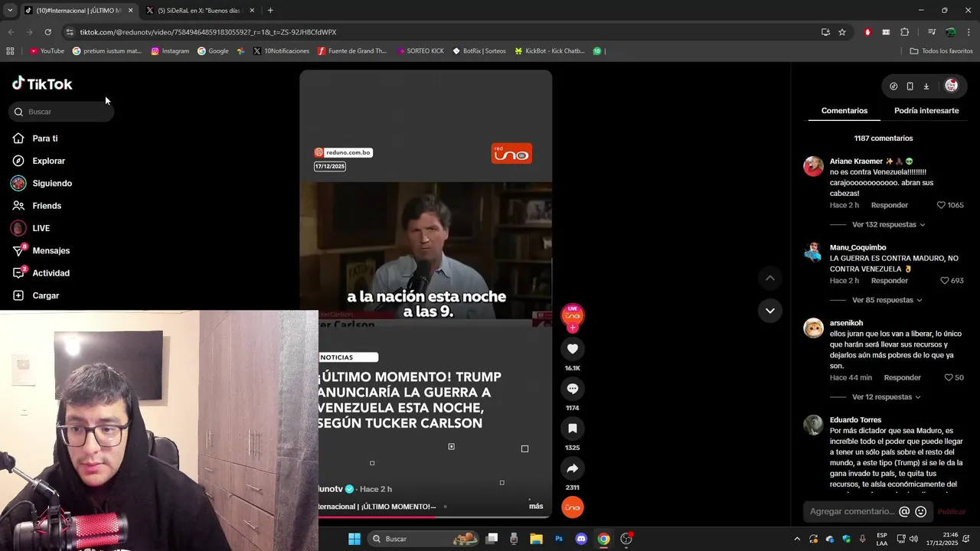Open Photoshop from the taskbar
The image size is (980, 551).
pyautogui.click(x=559, y=539)
